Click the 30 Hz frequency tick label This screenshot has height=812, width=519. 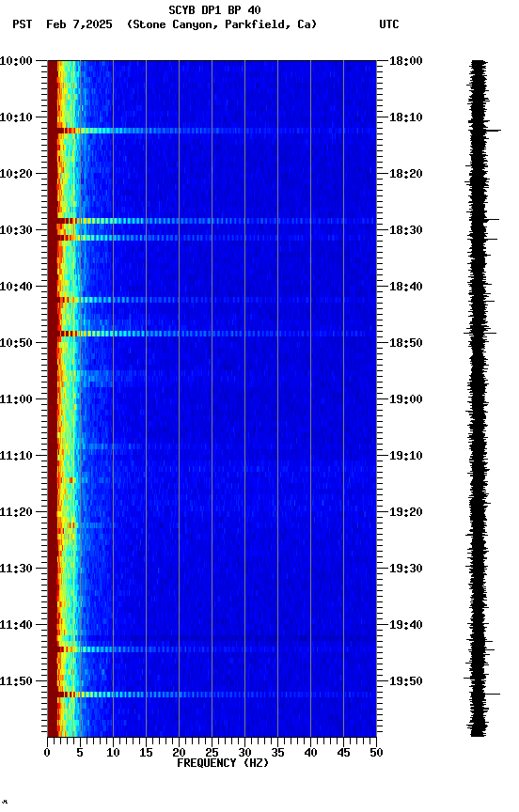click(244, 753)
